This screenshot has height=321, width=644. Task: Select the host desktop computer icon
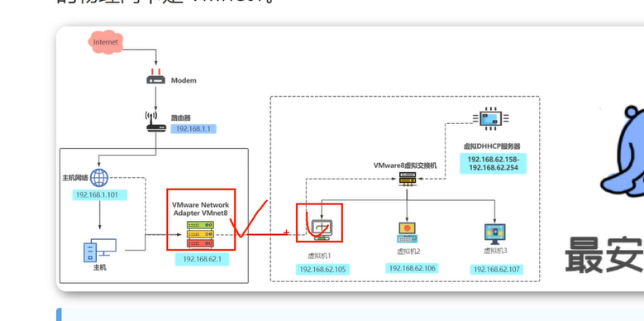click(x=100, y=251)
